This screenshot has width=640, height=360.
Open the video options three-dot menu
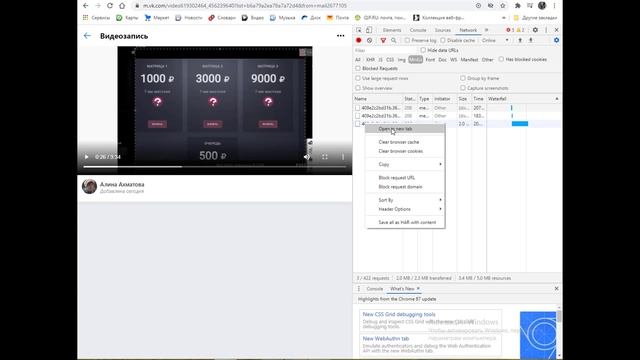click(x=340, y=36)
